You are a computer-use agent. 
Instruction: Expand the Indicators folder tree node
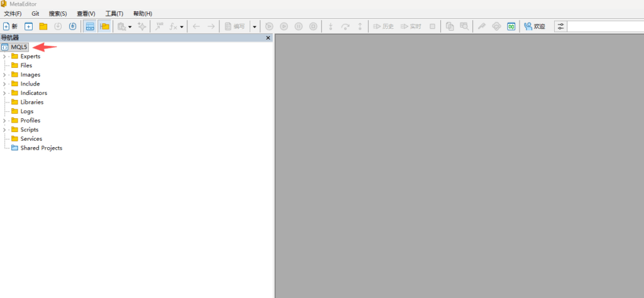point(4,93)
